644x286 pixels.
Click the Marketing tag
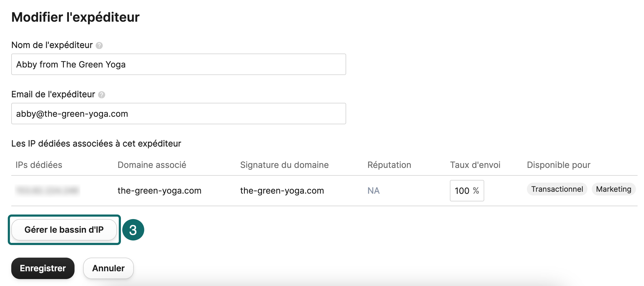click(x=613, y=189)
